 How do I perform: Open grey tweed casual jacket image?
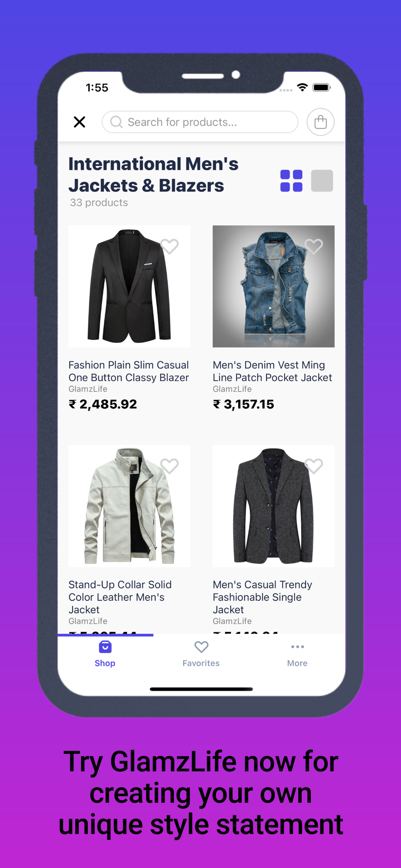tap(273, 506)
